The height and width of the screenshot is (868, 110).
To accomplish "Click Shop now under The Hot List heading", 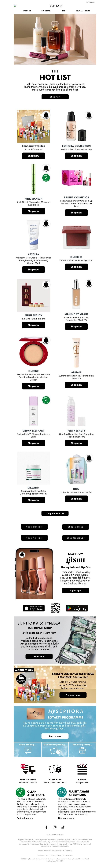I will pos(55,97).
